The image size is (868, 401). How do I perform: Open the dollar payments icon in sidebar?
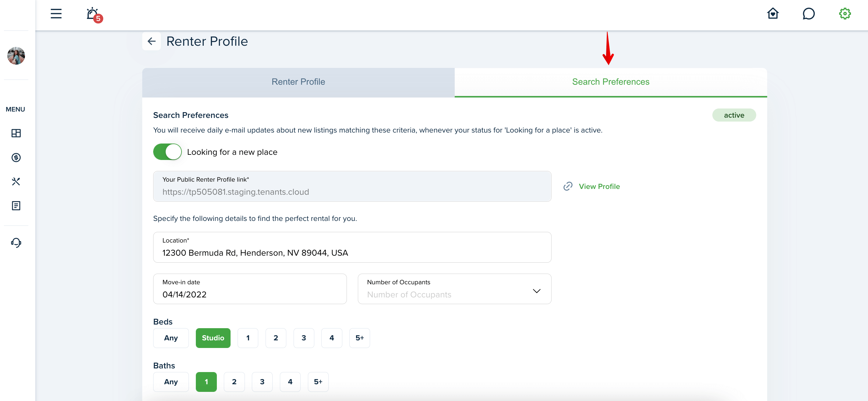[x=16, y=158]
